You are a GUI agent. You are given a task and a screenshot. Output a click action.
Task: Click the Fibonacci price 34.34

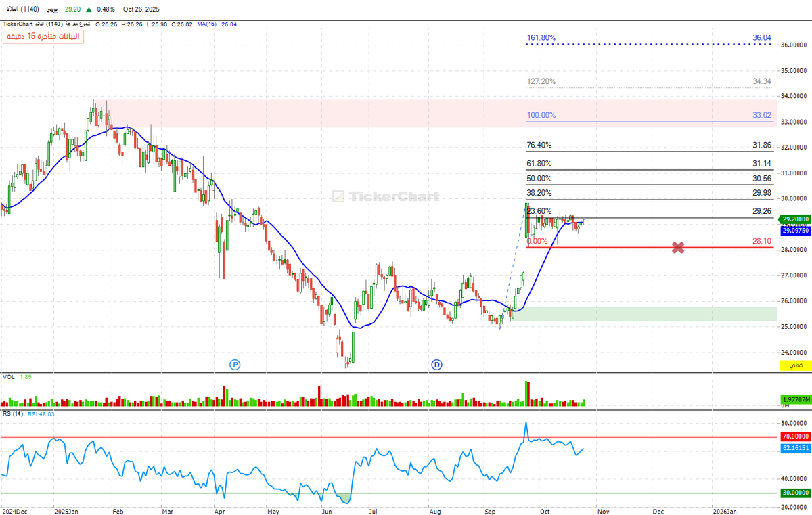coord(762,81)
